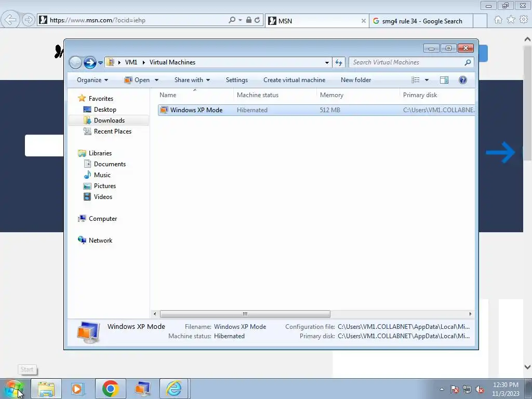The width and height of the screenshot is (532, 399).
Task: Click the Action Center flag icon
Action: pyautogui.click(x=455, y=390)
